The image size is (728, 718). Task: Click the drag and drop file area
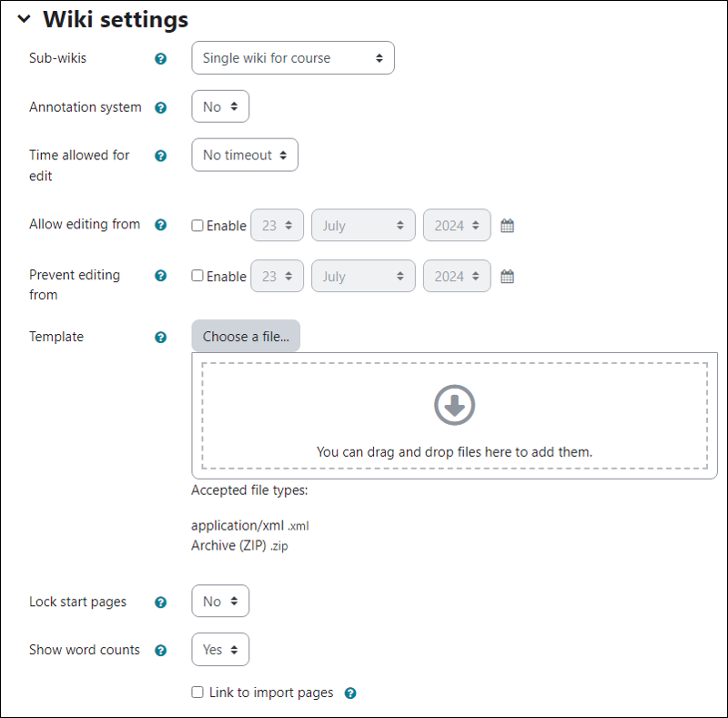click(454, 414)
